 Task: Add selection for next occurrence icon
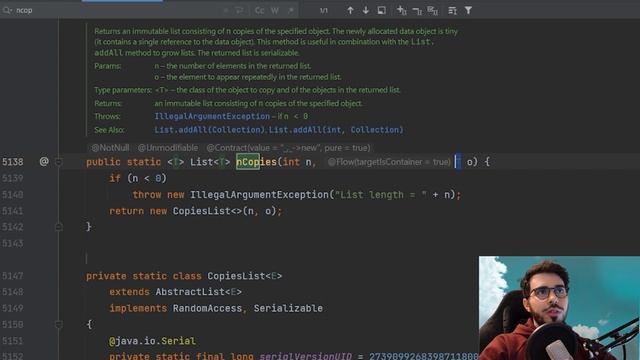click(402, 11)
